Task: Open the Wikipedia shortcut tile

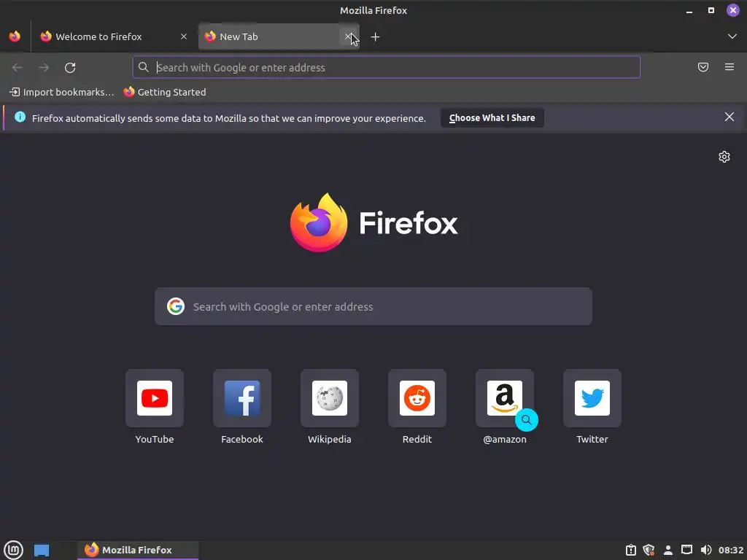Action: pyautogui.click(x=329, y=398)
